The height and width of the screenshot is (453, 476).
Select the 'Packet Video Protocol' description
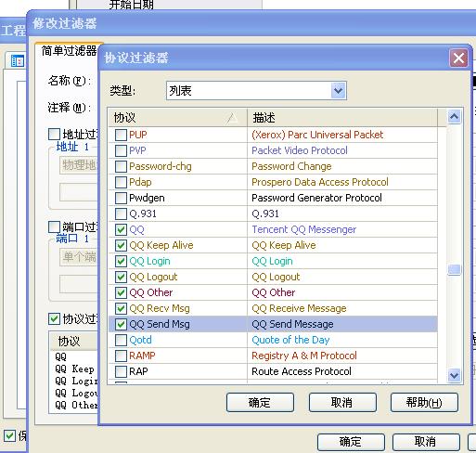[x=300, y=150]
